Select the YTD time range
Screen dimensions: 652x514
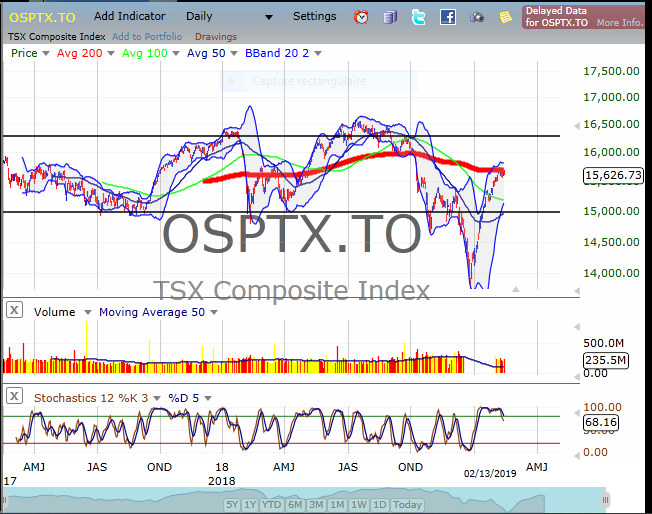272,505
